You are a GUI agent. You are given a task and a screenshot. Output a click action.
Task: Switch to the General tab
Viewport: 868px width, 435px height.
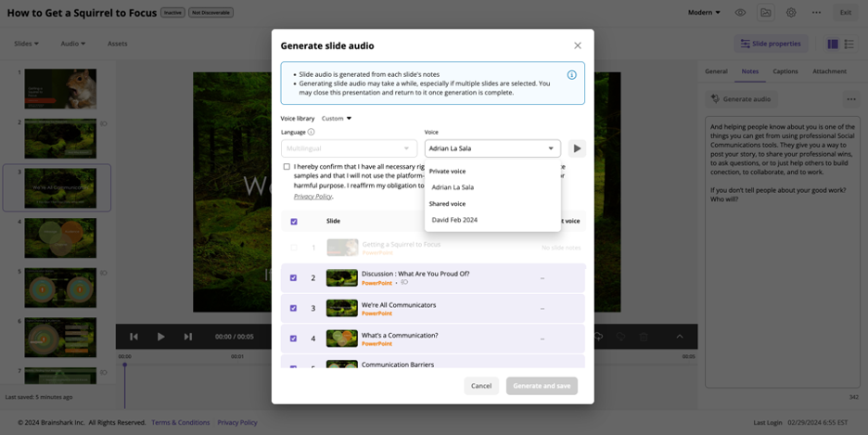tap(716, 71)
